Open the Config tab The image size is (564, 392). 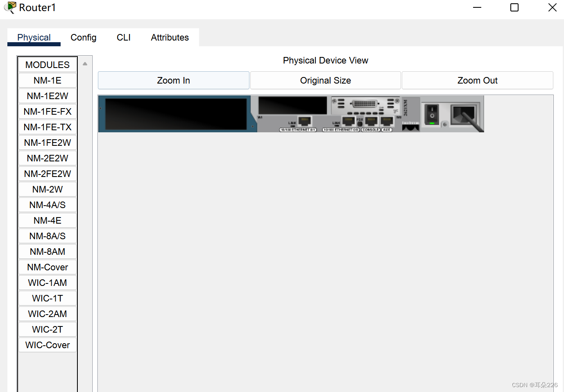point(84,37)
